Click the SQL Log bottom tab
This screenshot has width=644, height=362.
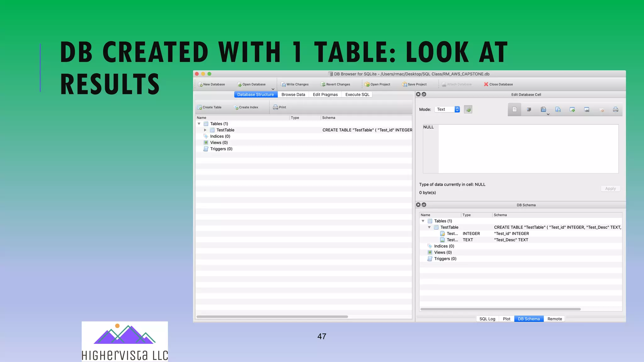click(x=487, y=319)
